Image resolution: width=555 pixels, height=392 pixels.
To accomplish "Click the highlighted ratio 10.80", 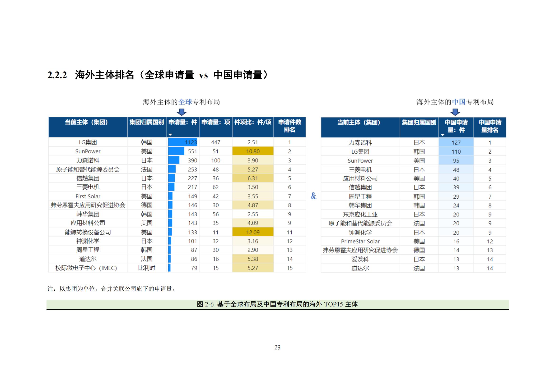I will pyautogui.click(x=253, y=151).
